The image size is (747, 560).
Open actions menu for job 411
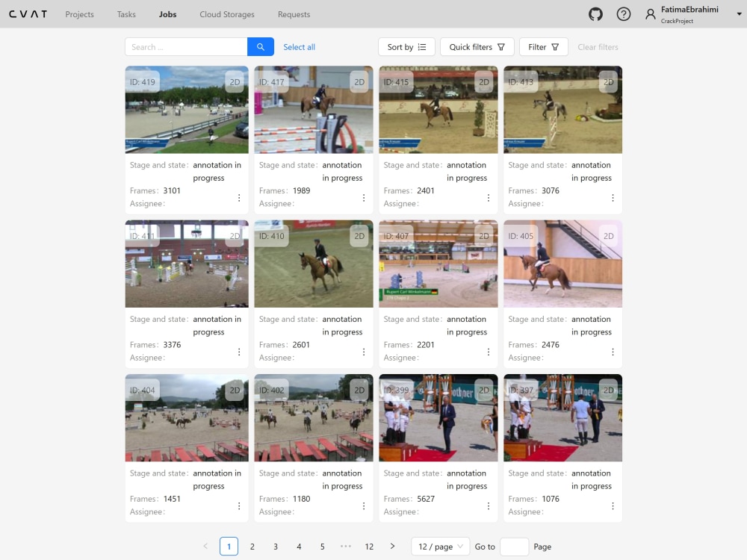pyautogui.click(x=239, y=352)
